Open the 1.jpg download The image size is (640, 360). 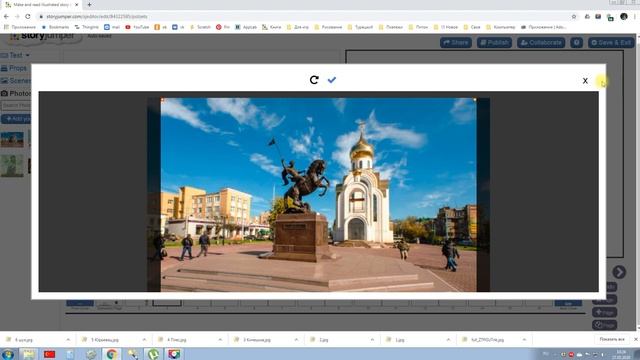point(396,340)
